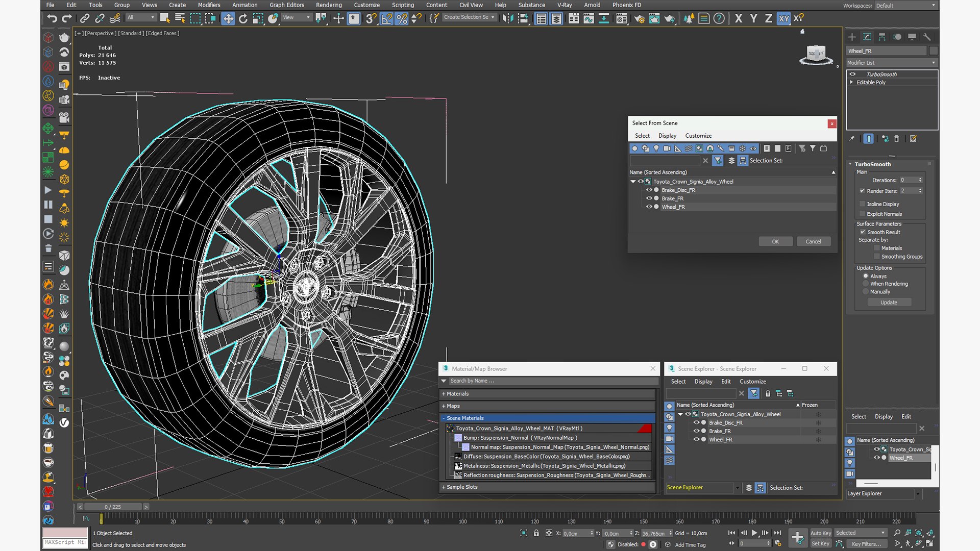The height and width of the screenshot is (551, 980).
Task: Collapse Toyota_Crown_Signia_Alloy_Wheel in Select From Scene
Action: pos(633,182)
